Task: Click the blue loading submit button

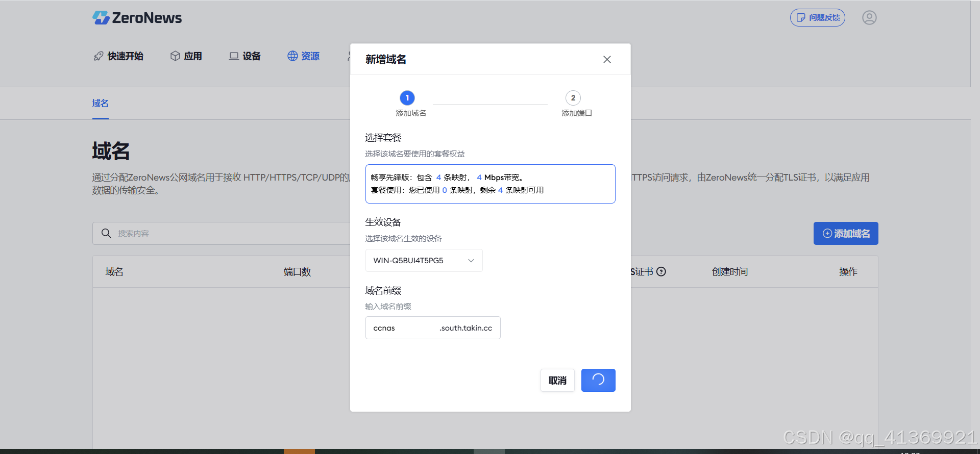Action: coord(598,381)
